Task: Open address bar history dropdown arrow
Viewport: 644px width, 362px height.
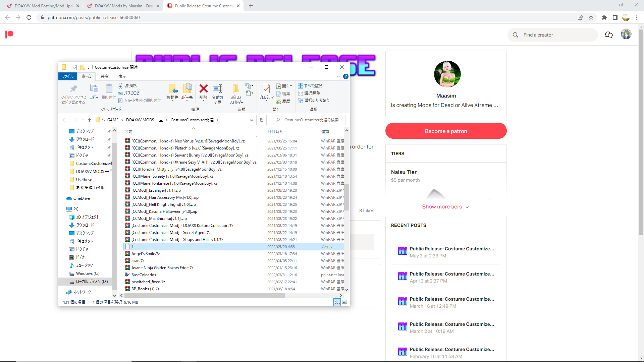Action: [251, 120]
